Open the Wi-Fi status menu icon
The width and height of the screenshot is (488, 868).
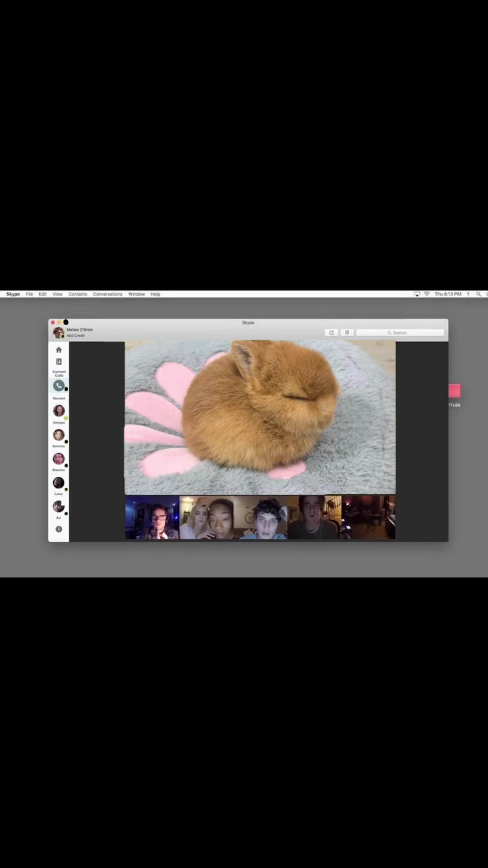[427, 294]
